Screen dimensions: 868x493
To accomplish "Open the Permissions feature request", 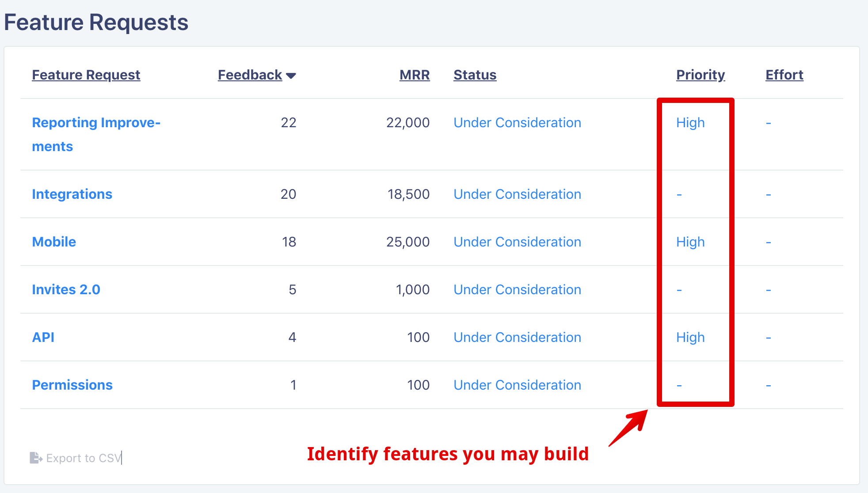I will pyautogui.click(x=72, y=385).
